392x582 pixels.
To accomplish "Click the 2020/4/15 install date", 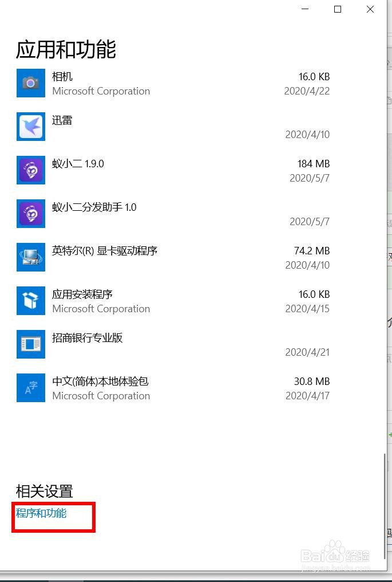I will pos(307,309).
